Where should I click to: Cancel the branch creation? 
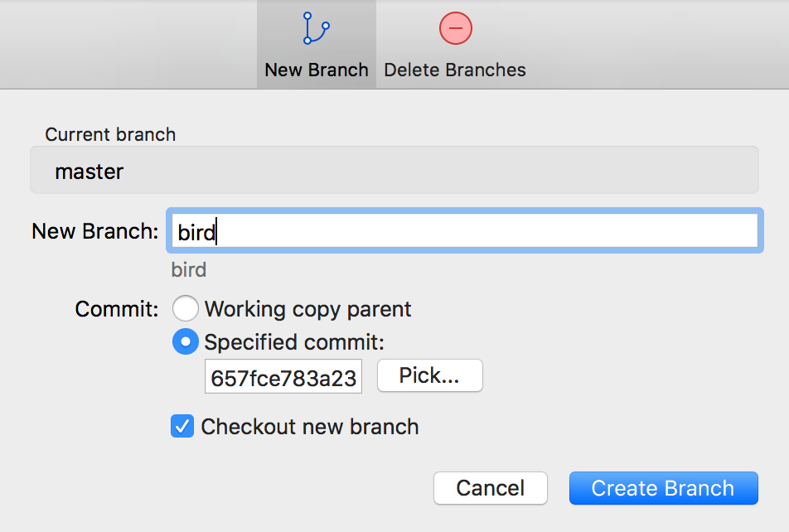coord(490,488)
